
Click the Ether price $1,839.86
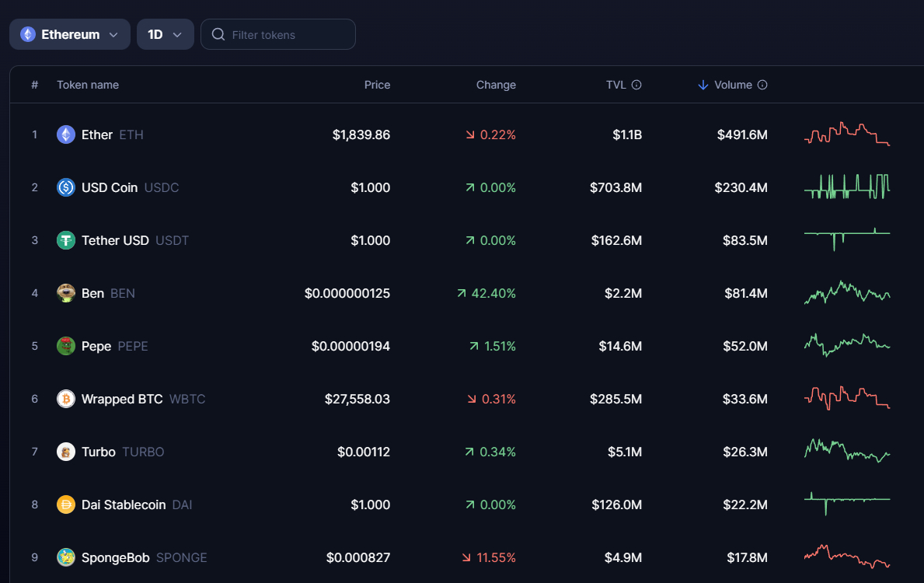(x=361, y=134)
